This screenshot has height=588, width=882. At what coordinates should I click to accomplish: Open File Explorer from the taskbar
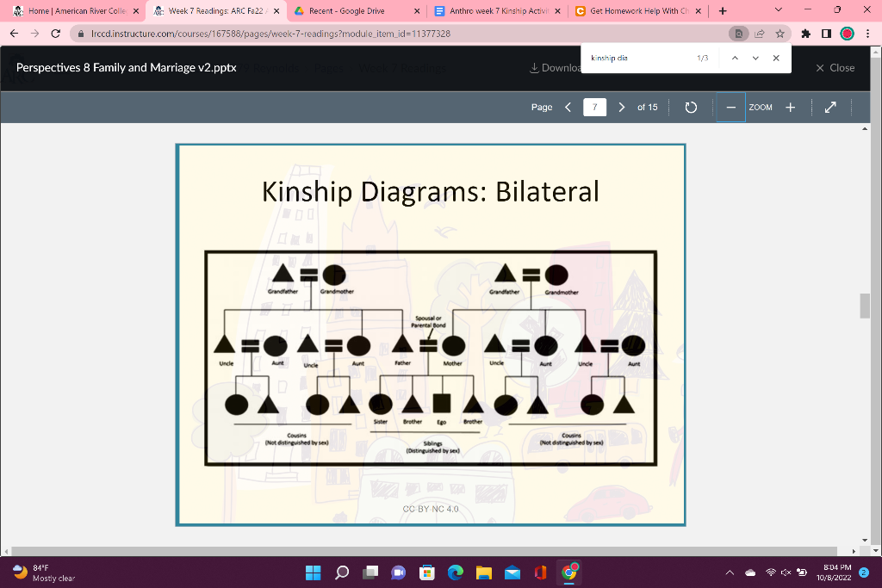(x=484, y=572)
